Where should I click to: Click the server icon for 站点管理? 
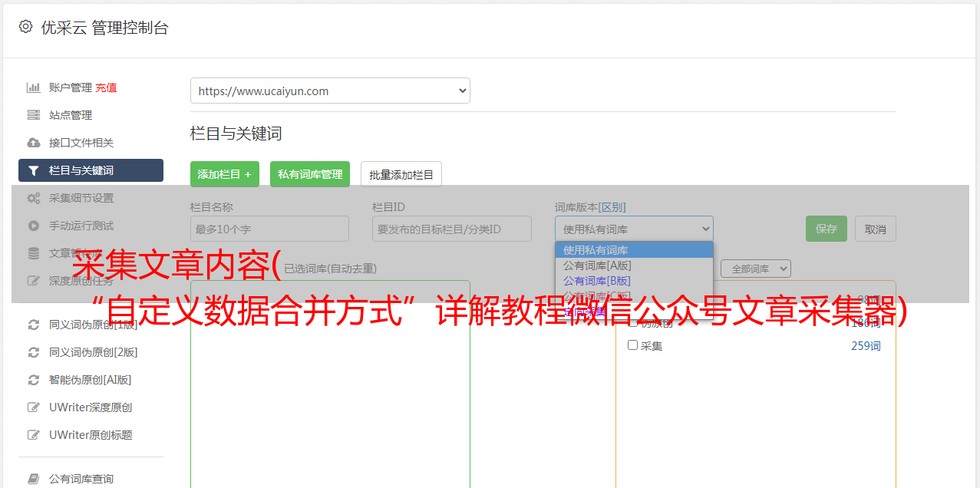33,115
